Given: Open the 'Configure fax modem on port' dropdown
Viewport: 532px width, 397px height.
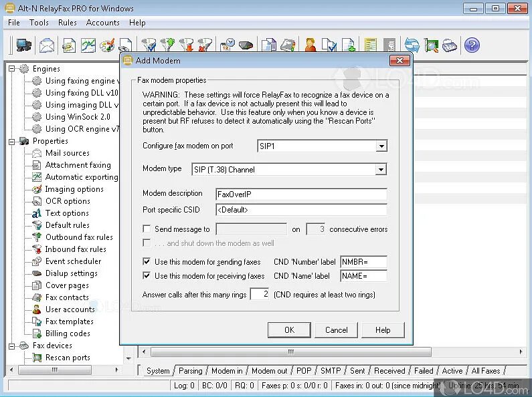Looking at the screenshot, I should point(381,146).
